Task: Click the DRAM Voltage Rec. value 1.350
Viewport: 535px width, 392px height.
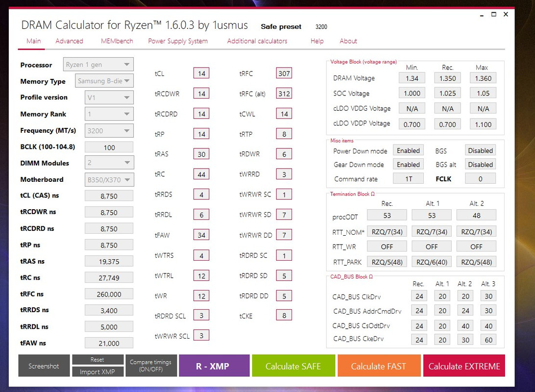Action: [x=447, y=78]
